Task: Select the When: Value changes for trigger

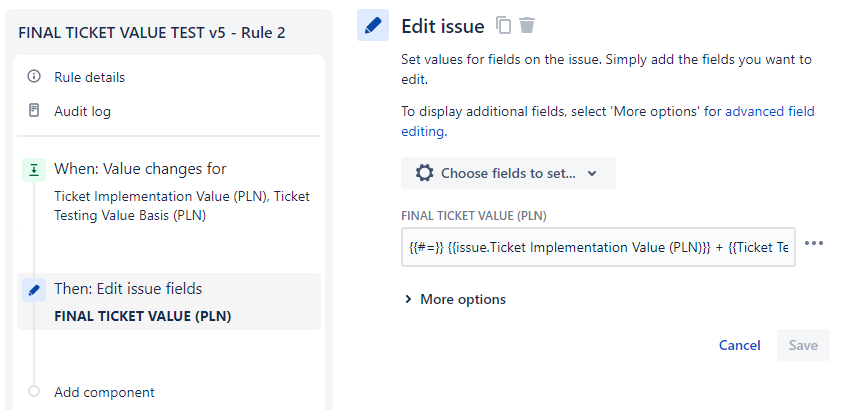Action: 140,169
